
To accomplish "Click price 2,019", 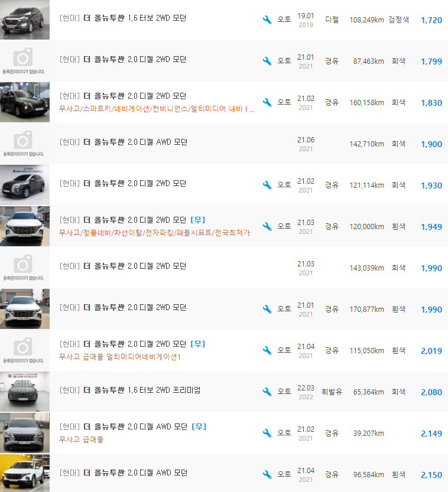I will click(x=431, y=351).
